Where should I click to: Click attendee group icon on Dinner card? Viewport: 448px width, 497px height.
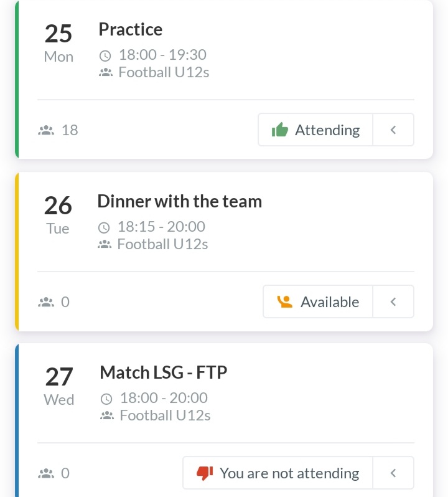(46, 302)
